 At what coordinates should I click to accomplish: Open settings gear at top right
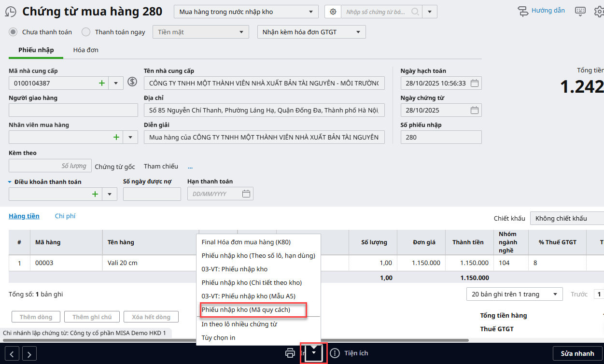599,12
